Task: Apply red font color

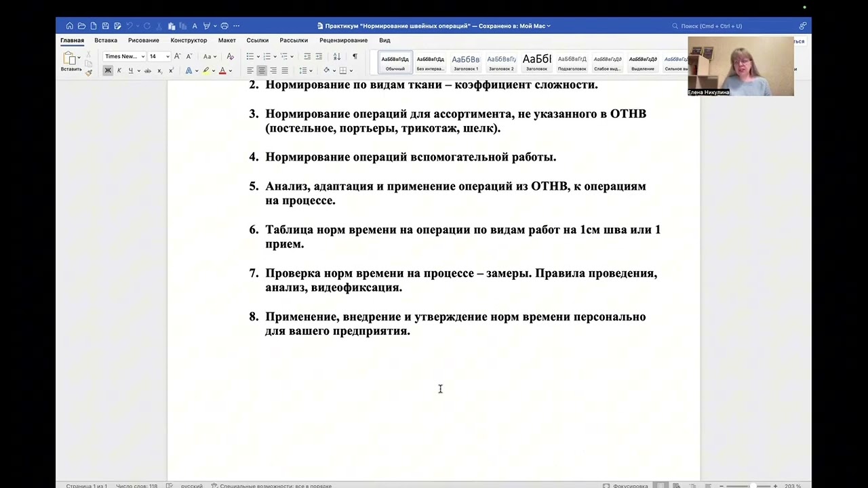Action: pos(222,70)
